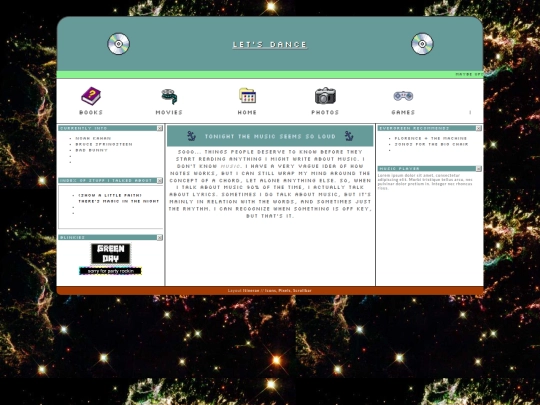Click the Evergreen Recommends panel title
Viewport: 540px width, 405px height.
(414, 128)
